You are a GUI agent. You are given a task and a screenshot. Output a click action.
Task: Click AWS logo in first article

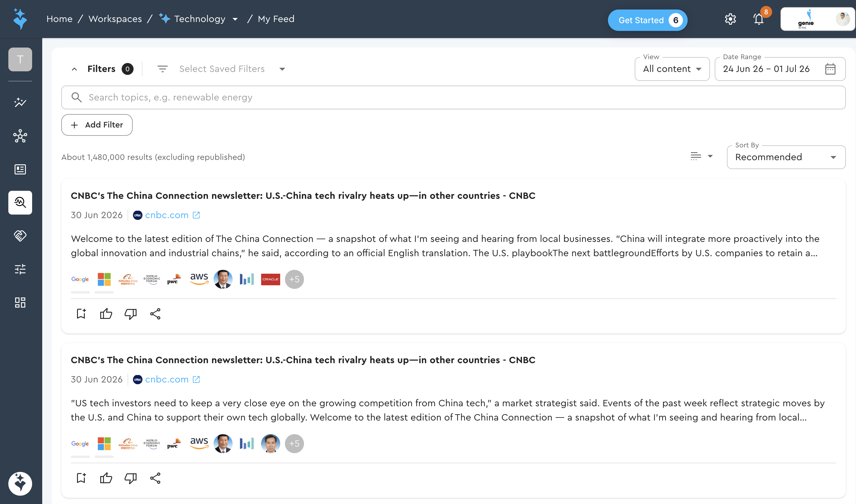click(x=199, y=279)
